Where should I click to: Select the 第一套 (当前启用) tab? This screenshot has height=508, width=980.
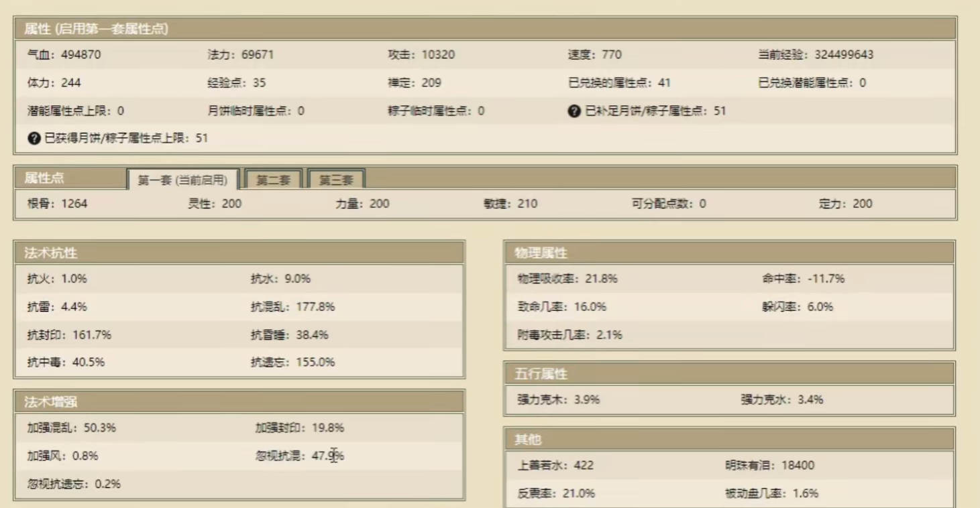pyautogui.click(x=182, y=180)
